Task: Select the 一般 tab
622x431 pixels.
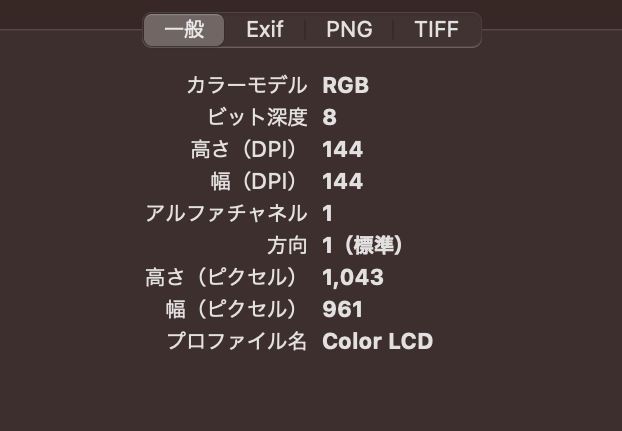Action: click(x=184, y=30)
